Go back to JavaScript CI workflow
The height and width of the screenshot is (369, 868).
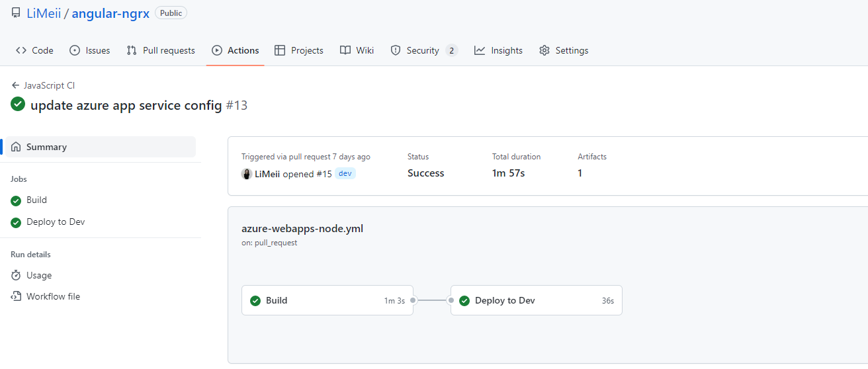click(x=50, y=85)
